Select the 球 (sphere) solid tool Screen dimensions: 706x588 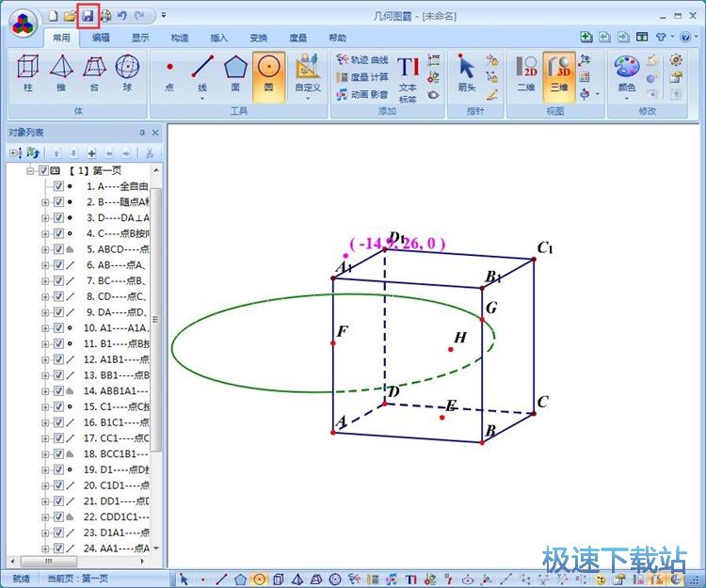click(x=126, y=73)
